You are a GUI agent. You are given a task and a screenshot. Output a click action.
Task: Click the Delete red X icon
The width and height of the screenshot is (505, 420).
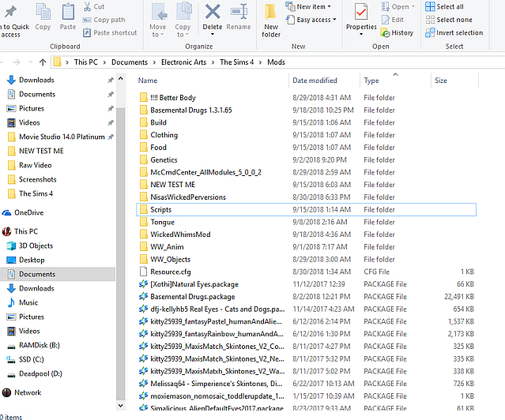[x=213, y=12]
